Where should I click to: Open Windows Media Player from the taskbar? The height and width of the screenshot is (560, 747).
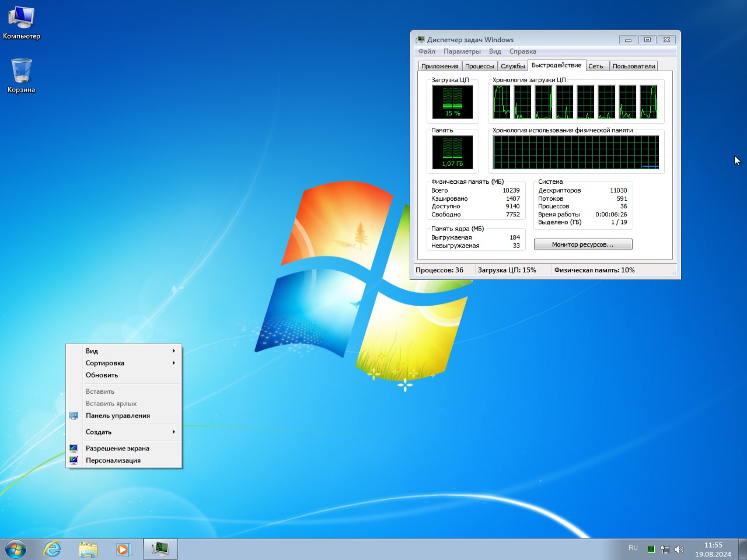[x=123, y=549]
